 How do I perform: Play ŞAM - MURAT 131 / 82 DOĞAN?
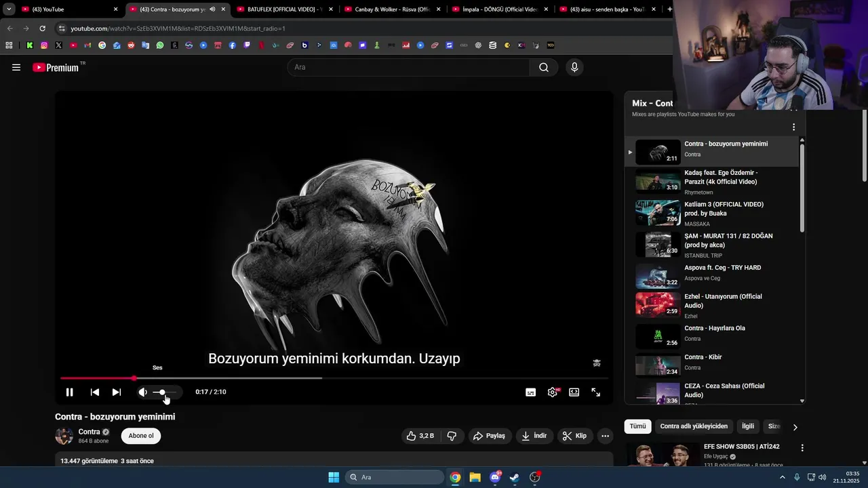712,245
